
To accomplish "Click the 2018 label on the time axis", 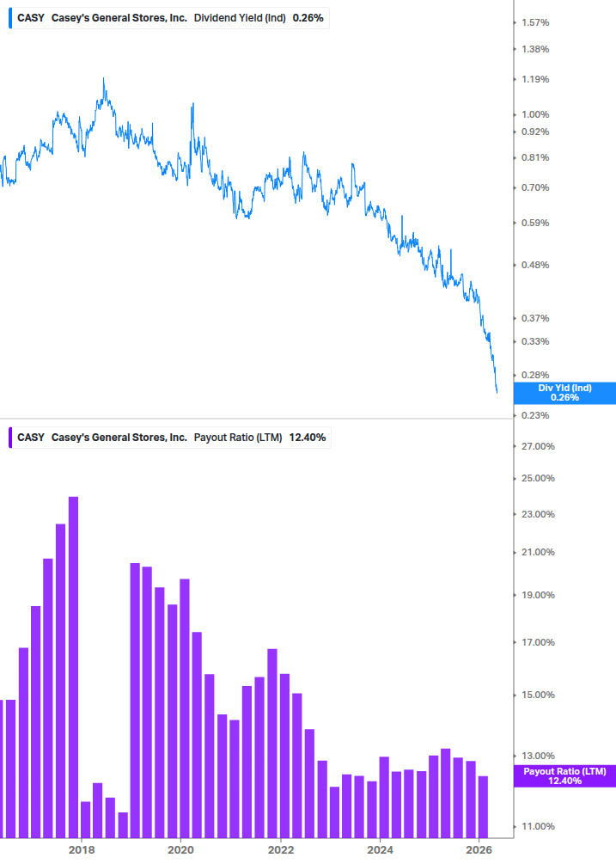I will (x=82, y=849).
